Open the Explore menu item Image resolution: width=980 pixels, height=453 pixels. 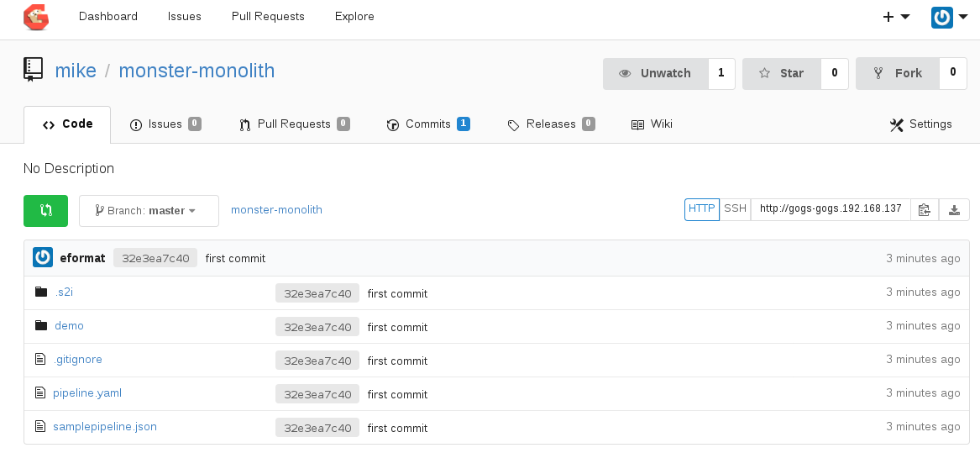tap(354, 17)
